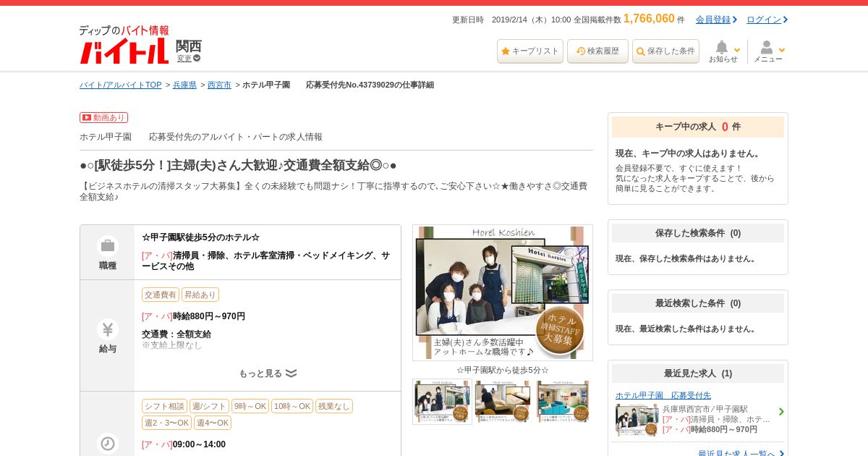Go to バイト/アルバイトTOP breadcrumb
868x456 pixels.
point(121,85)
